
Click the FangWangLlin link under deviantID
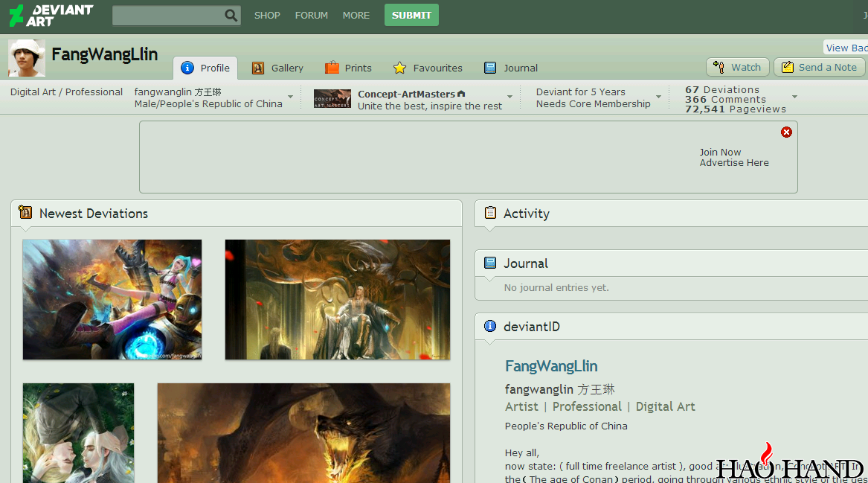tap(551, 366)
